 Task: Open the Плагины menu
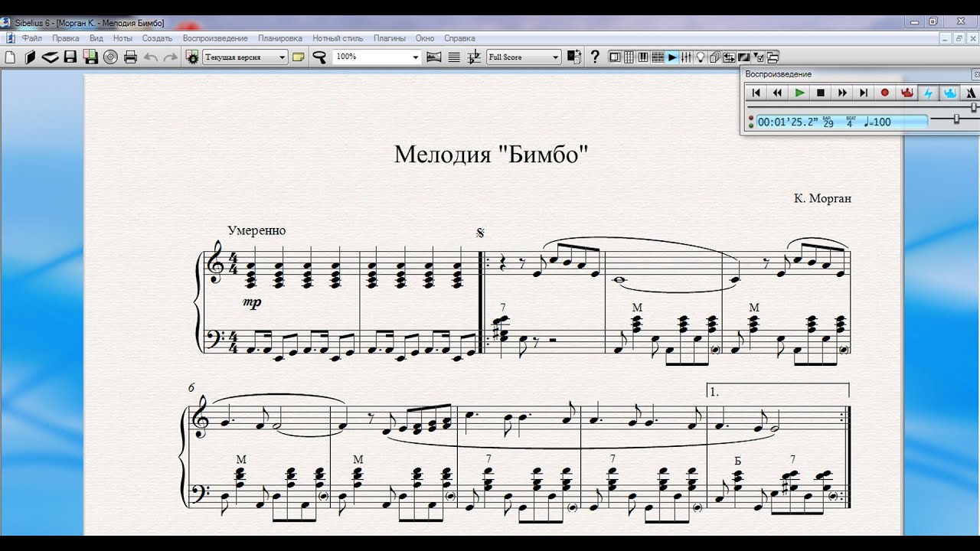[390, 37]
